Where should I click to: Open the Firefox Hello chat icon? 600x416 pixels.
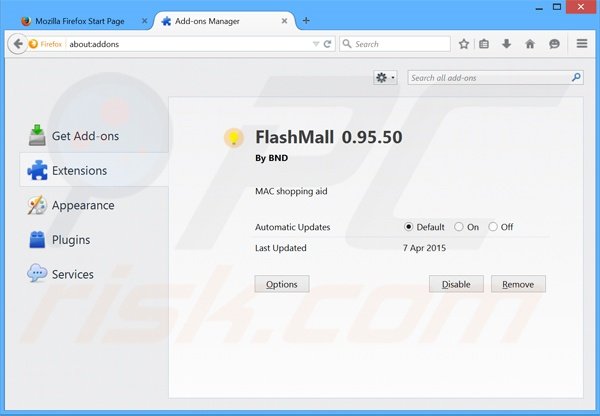[x=554, y=44]
